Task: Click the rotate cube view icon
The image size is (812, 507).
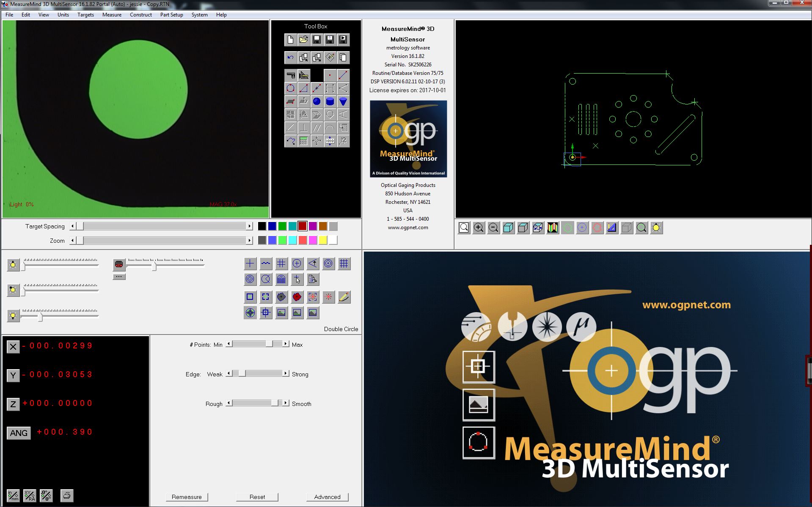Action: (x=538, y=227)
